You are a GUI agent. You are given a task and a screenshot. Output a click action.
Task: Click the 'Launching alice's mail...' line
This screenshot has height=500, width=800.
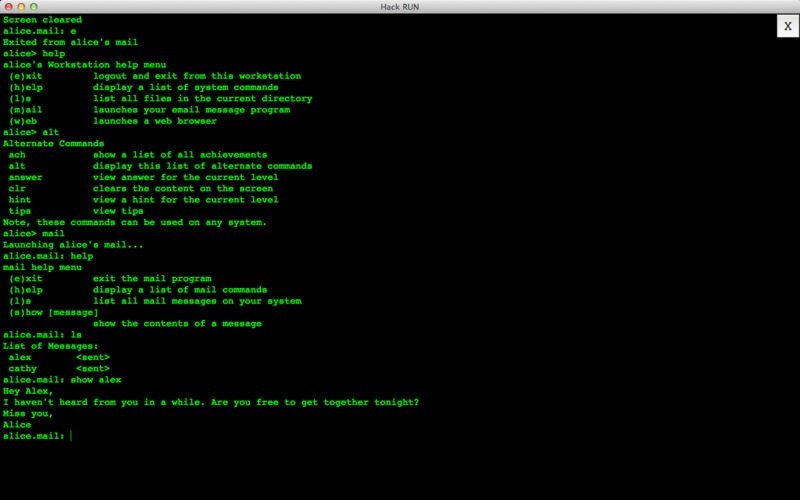(73, 245)
